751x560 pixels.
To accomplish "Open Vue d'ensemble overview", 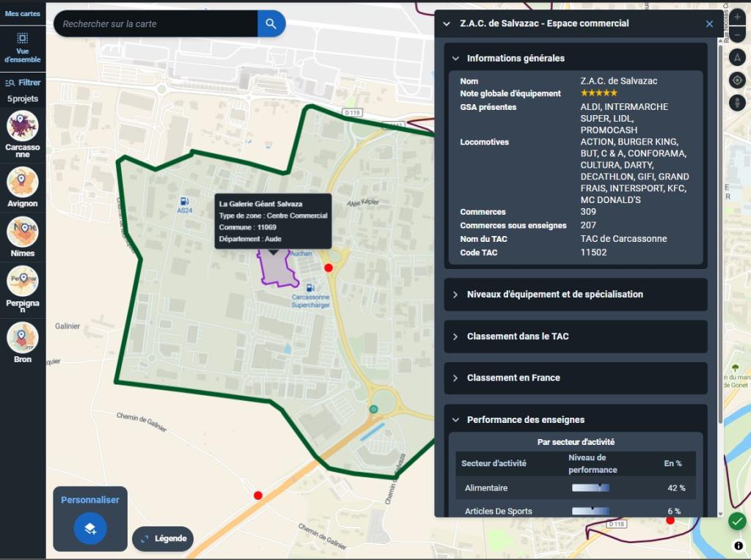I will (23, 47).
